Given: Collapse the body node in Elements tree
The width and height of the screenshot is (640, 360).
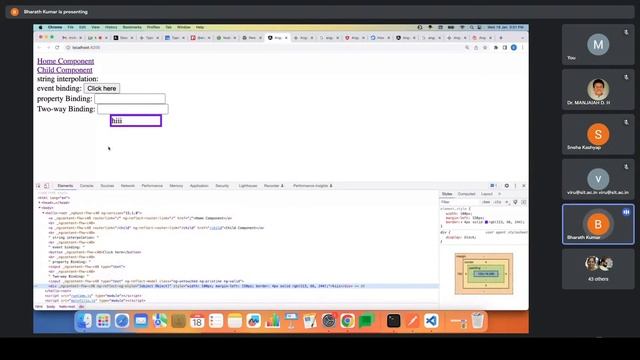Looking at the screenshot, I should coord(40,208).
